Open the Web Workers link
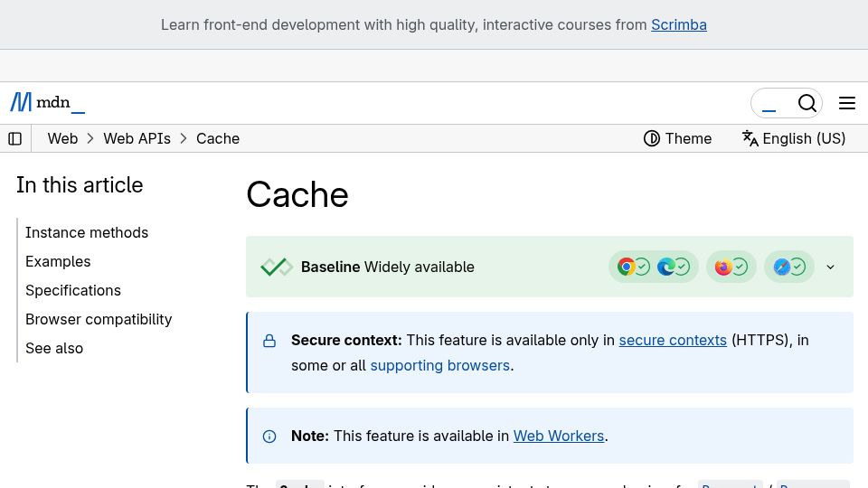The width and height of the screenshot is (868, 488). (559, 436)
